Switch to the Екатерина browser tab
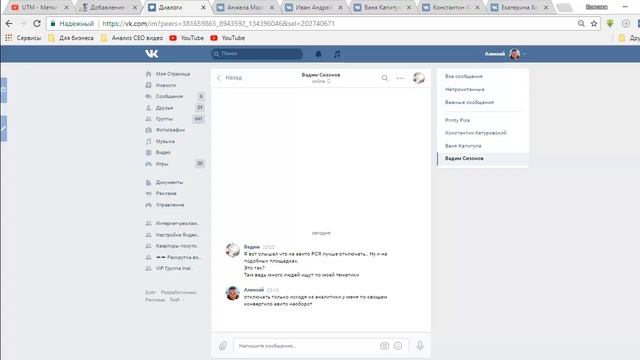The height and width of the screenshot is (360, 640). 519,7
